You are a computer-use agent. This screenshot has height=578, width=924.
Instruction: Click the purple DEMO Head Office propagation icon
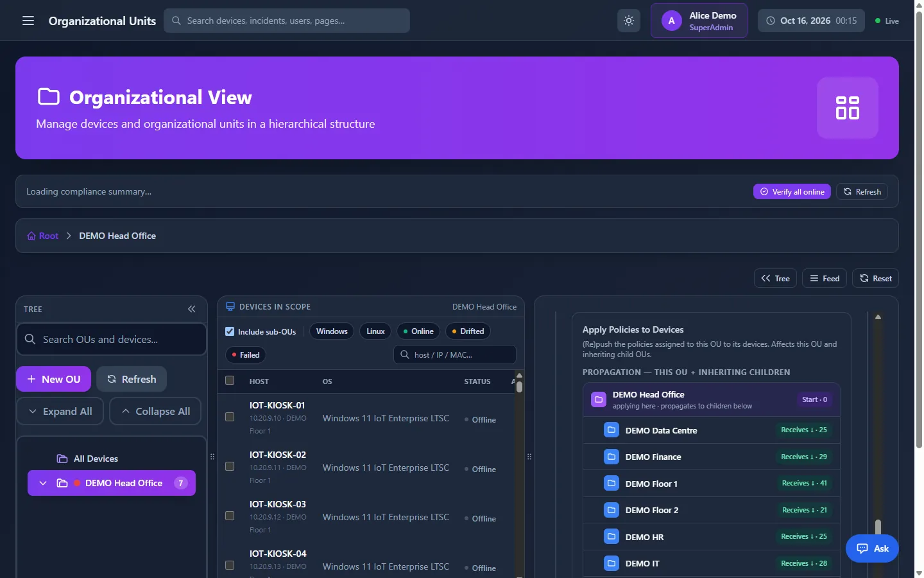598,399
